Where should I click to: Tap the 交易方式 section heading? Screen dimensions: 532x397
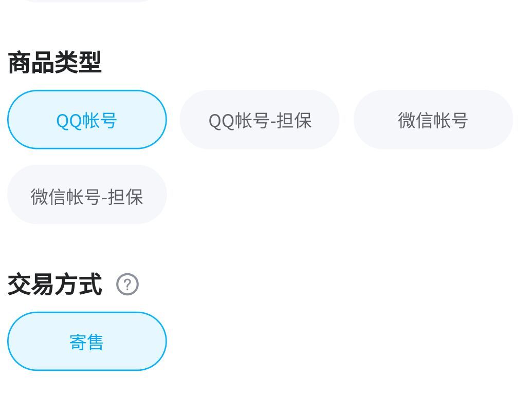point(54,284)
